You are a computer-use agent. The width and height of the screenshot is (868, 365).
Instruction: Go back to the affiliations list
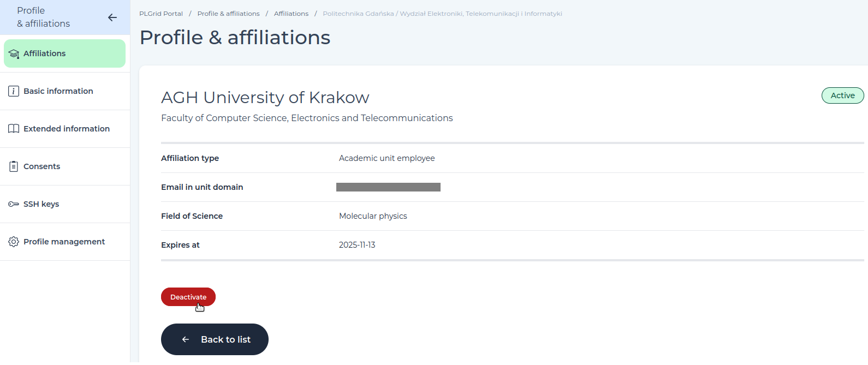tap(215, 339)
